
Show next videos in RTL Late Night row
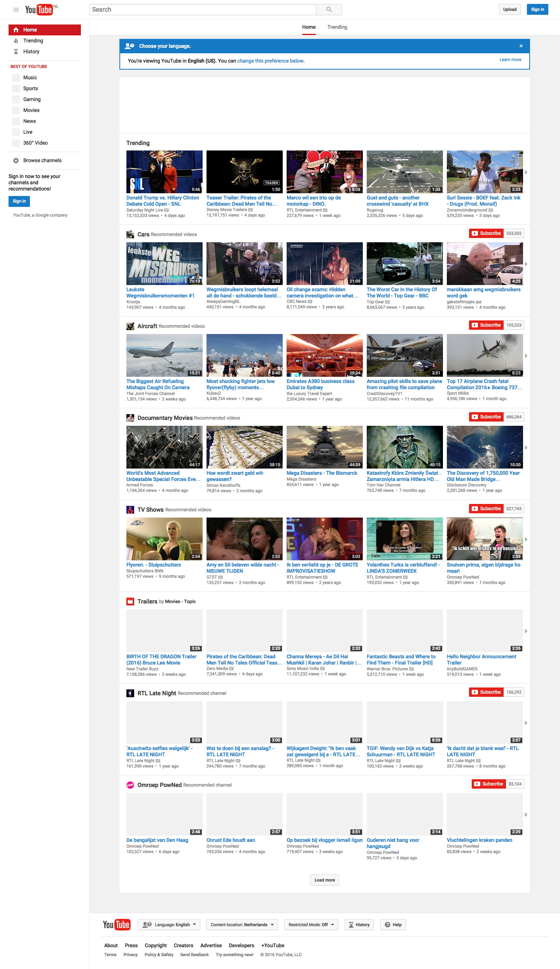(526, 723)
